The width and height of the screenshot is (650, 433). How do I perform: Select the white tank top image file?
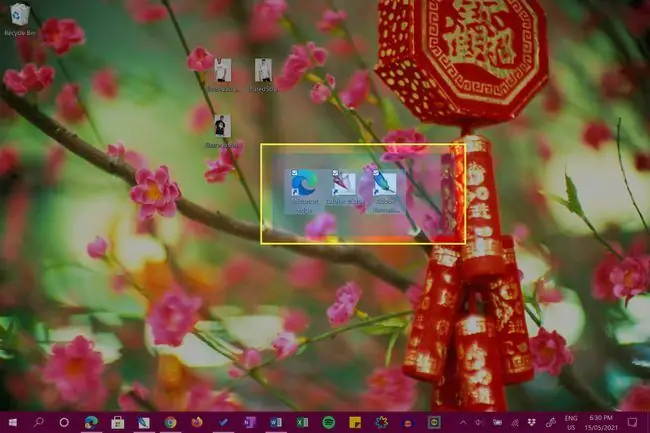(223, 75)
